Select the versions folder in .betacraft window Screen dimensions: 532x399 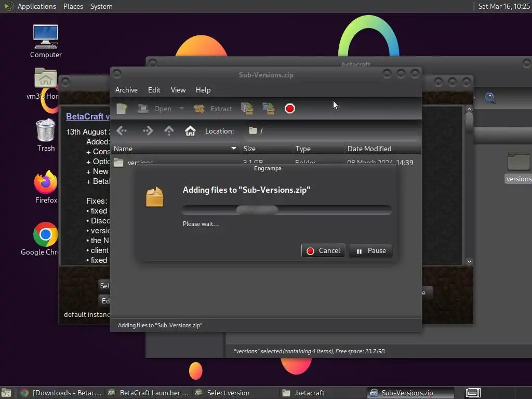(518, 167)
